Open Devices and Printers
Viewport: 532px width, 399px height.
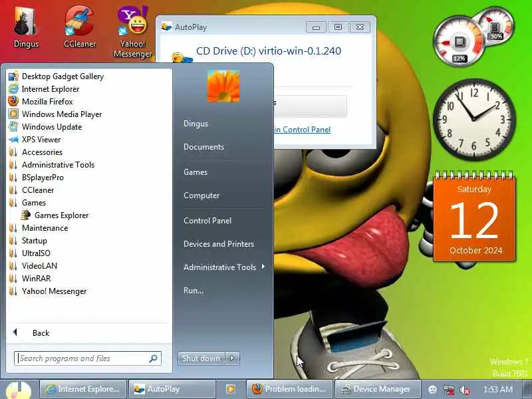[219, 243]
